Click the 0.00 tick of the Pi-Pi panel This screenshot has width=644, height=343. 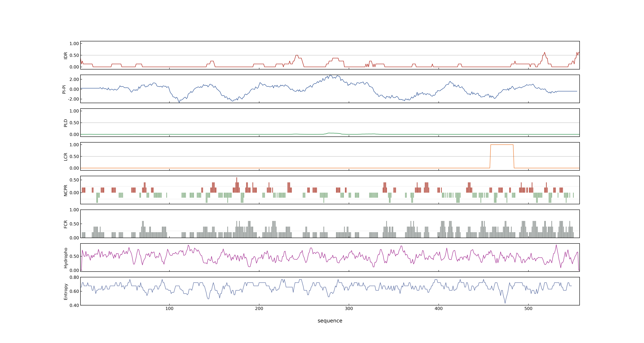74,89
